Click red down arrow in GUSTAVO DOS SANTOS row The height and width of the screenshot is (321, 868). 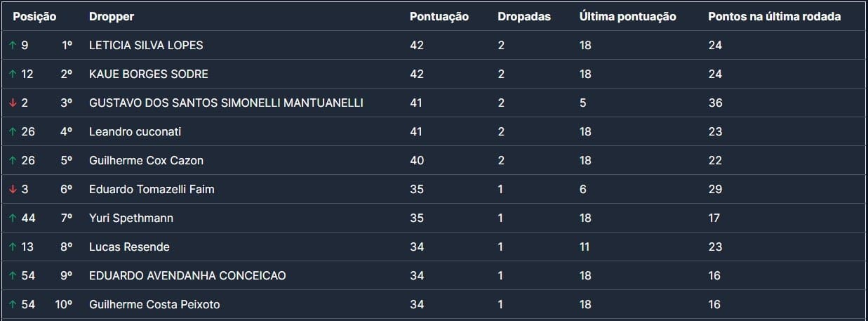coord(12,103)
